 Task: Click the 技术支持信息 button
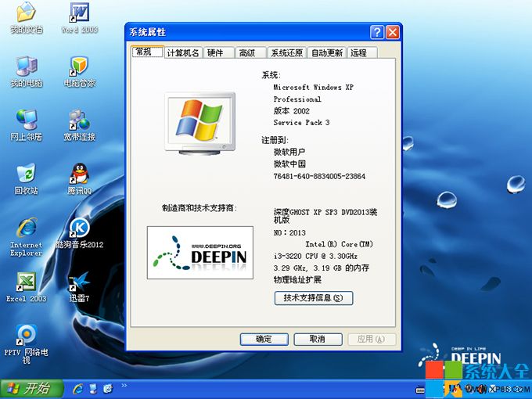pyautogui.click(x=314, y=298)
